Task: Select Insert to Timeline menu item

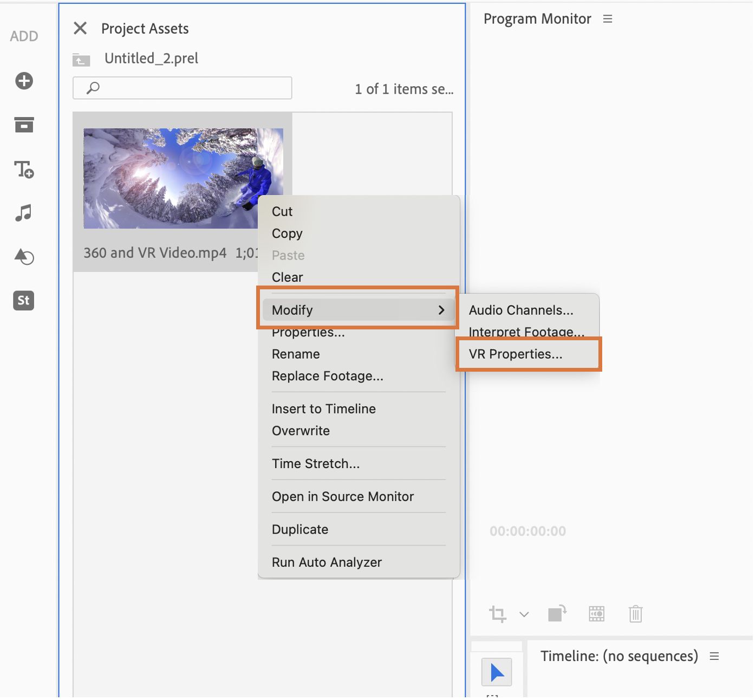Action: (323, 409)
